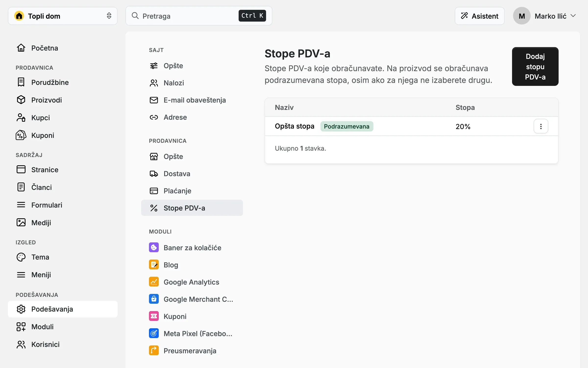588x368 pixels.
Task: Click the Kuponi tag icon in sidebar
Action: 21,135
